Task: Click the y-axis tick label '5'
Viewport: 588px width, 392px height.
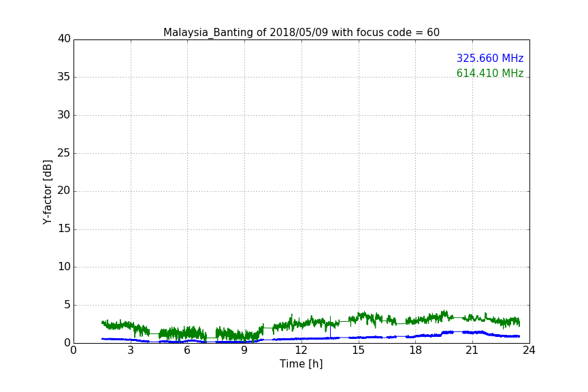Action: click(67, 305)
